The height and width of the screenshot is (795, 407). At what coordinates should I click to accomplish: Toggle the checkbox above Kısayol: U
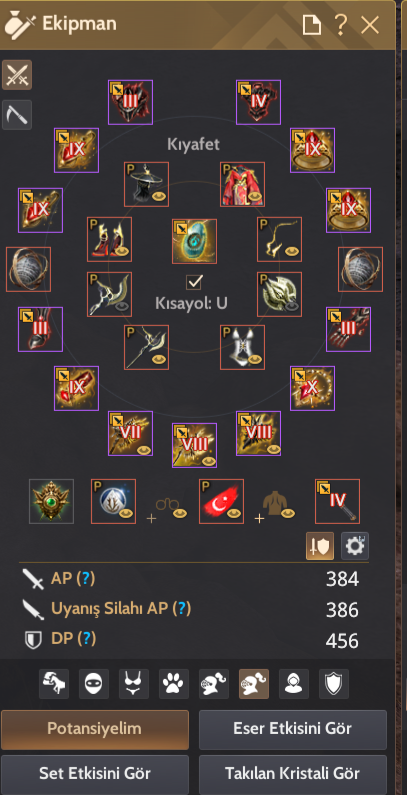pos(194,281)
